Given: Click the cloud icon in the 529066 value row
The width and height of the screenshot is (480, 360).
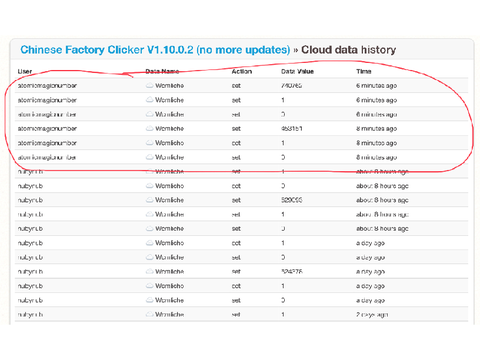Looking at the screenshot, I should click(x=150, y=200).
